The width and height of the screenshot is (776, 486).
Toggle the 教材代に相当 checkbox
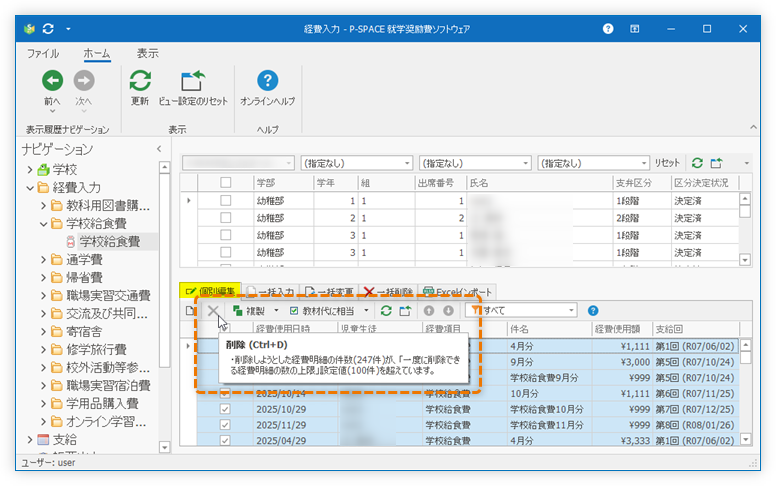coord(294,311)
